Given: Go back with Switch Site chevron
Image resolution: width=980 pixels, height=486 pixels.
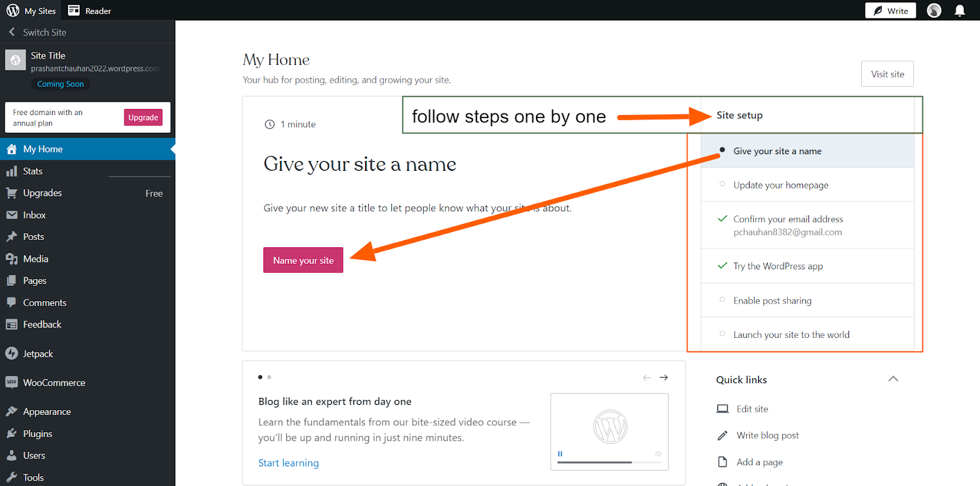Looking at the screenshot, I should (12, 32).
